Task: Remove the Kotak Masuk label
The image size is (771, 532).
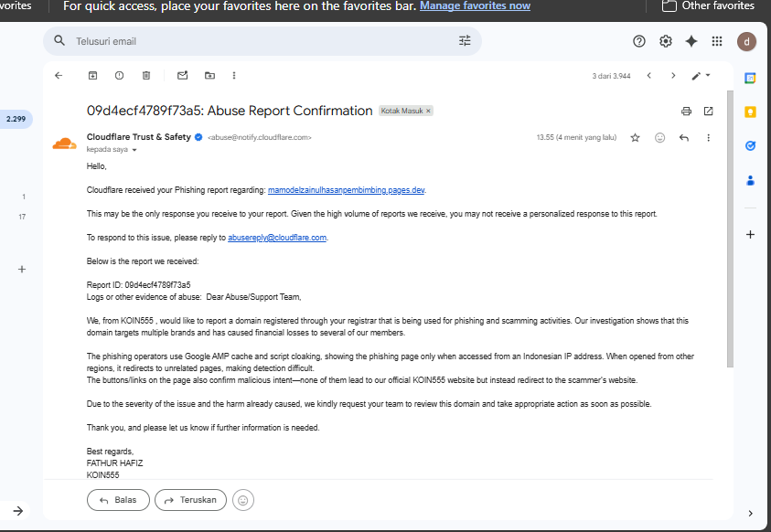Action: coord(428,111)
